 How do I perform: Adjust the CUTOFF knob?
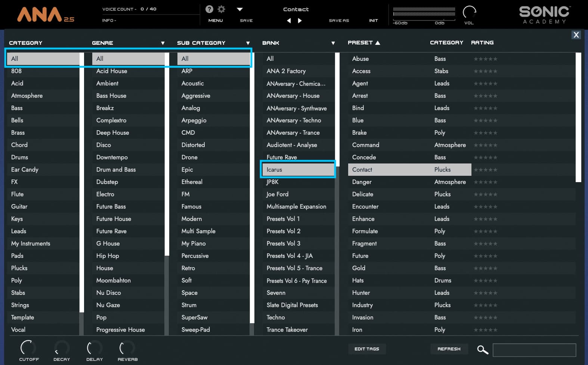coord(28,347)
